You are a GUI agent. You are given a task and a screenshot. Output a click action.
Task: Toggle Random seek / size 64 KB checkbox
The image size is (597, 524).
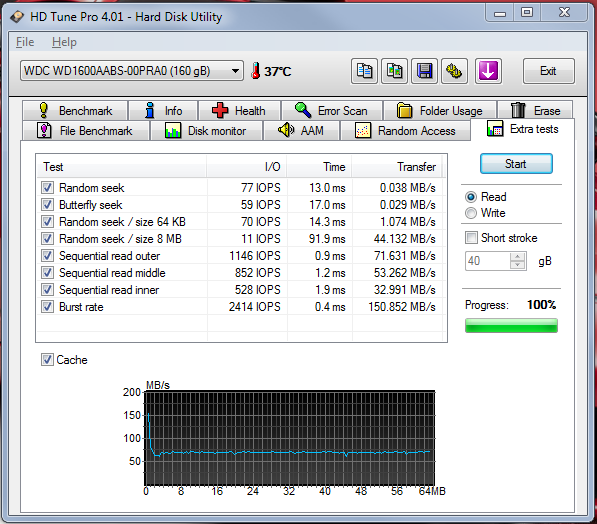(47, 222)
